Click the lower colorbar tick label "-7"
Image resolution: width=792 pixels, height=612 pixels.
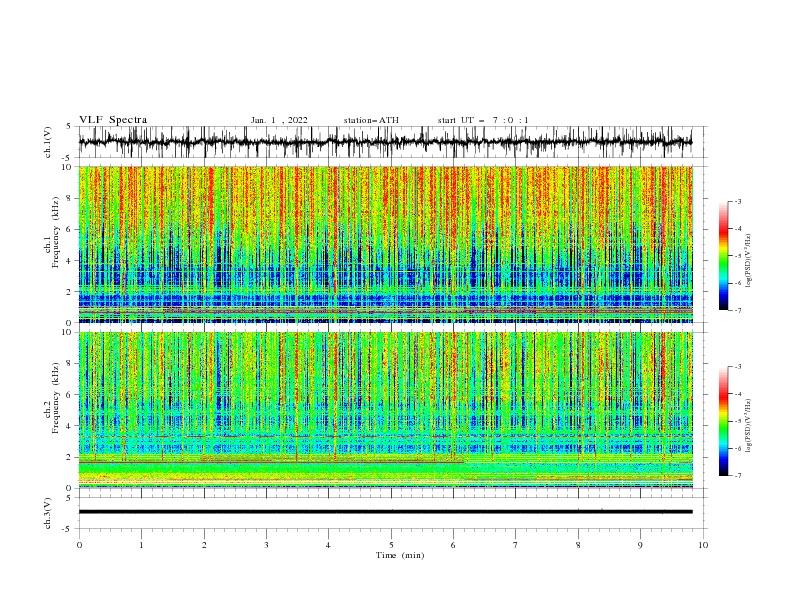[737, 476]
